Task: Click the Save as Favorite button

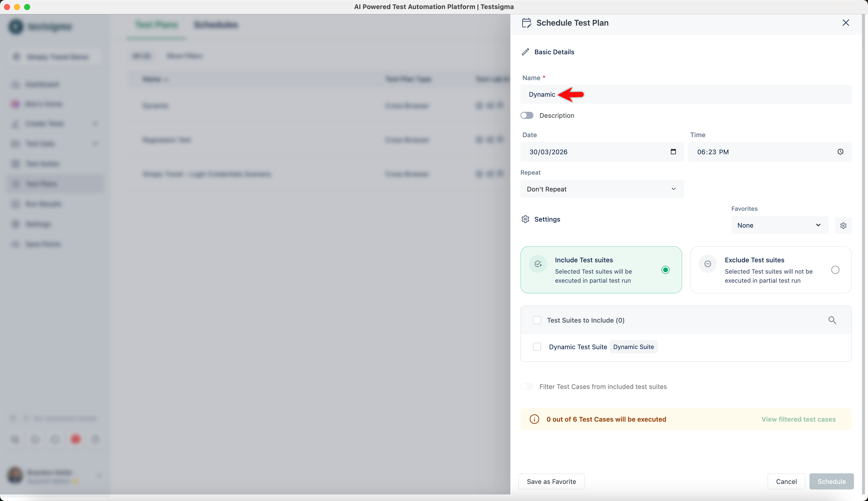Action: tap(551, 482)
